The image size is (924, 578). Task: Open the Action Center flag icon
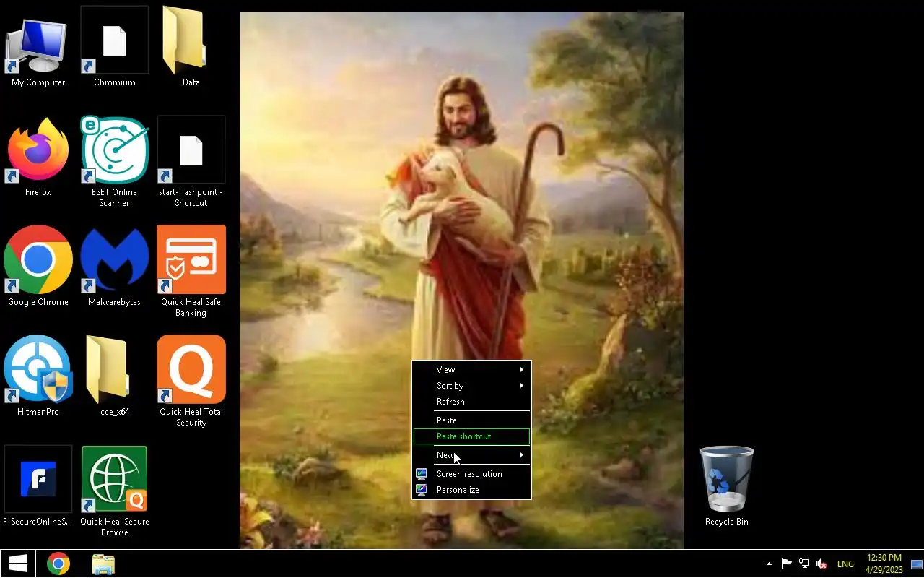787,564
